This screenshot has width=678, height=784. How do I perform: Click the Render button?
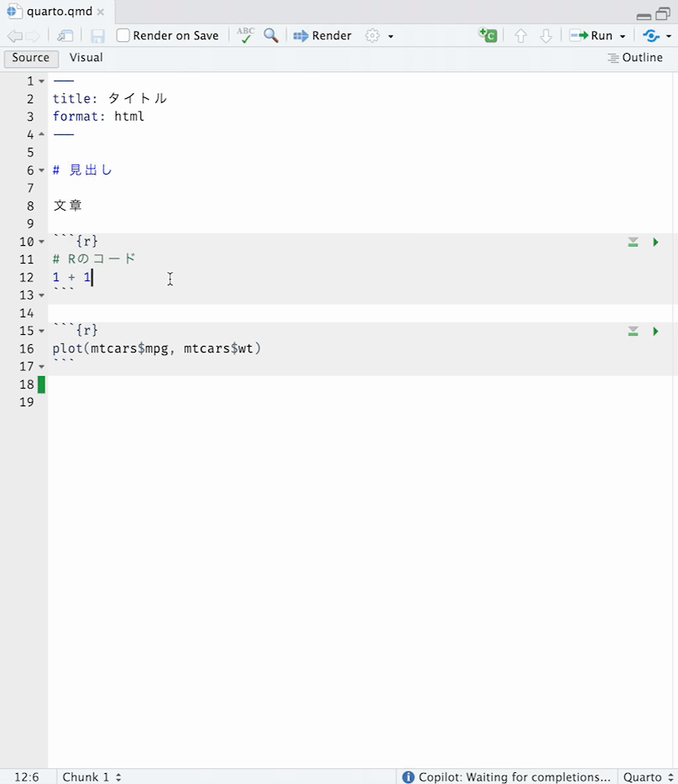322,35
